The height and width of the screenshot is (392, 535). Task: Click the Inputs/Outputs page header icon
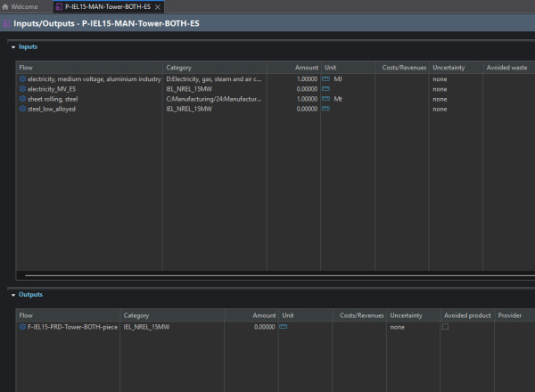tap(7, 23)
